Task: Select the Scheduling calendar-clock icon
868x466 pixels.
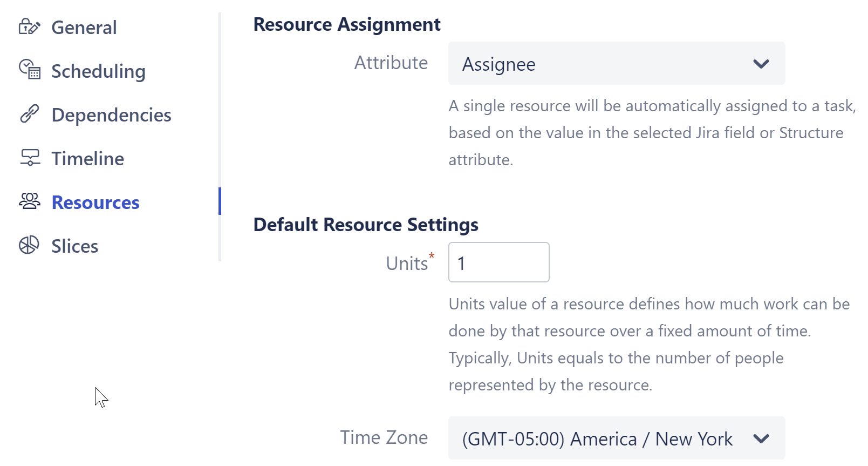Action: click(30, 70)
